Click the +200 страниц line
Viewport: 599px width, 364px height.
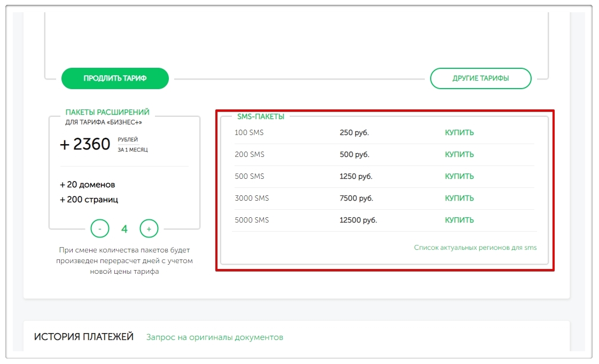click(89, 200)
